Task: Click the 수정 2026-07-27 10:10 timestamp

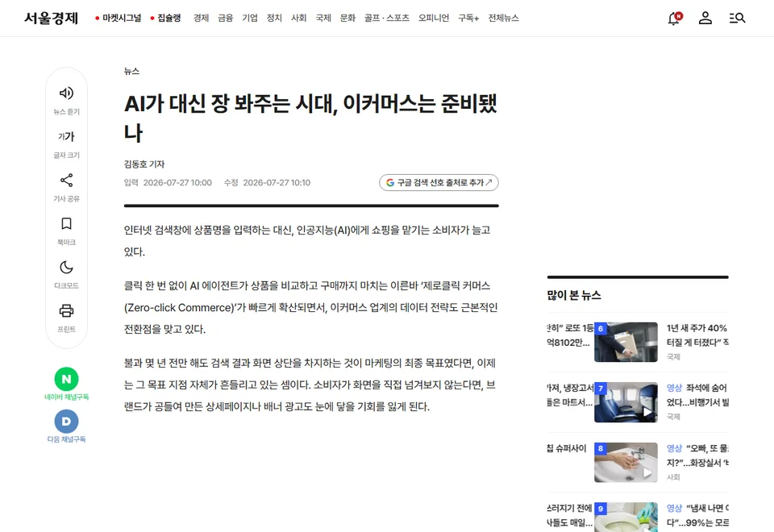Action: point(267,183)
